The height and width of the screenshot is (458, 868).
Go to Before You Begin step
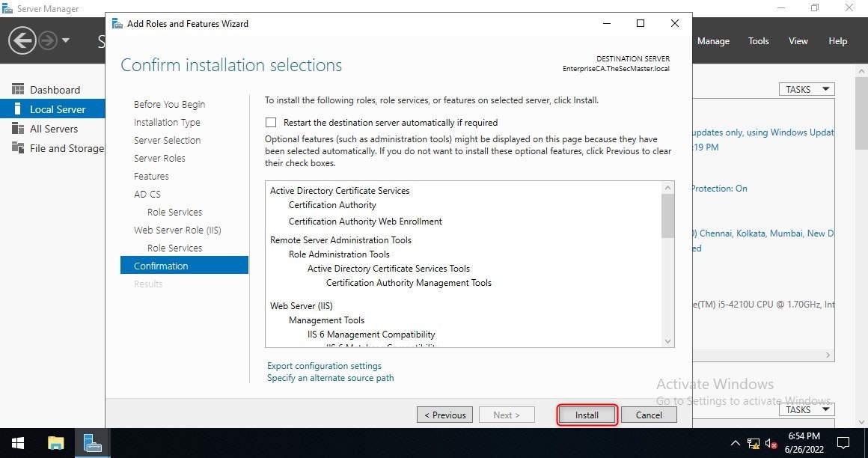pyautogui.click(x=169, y=104)
